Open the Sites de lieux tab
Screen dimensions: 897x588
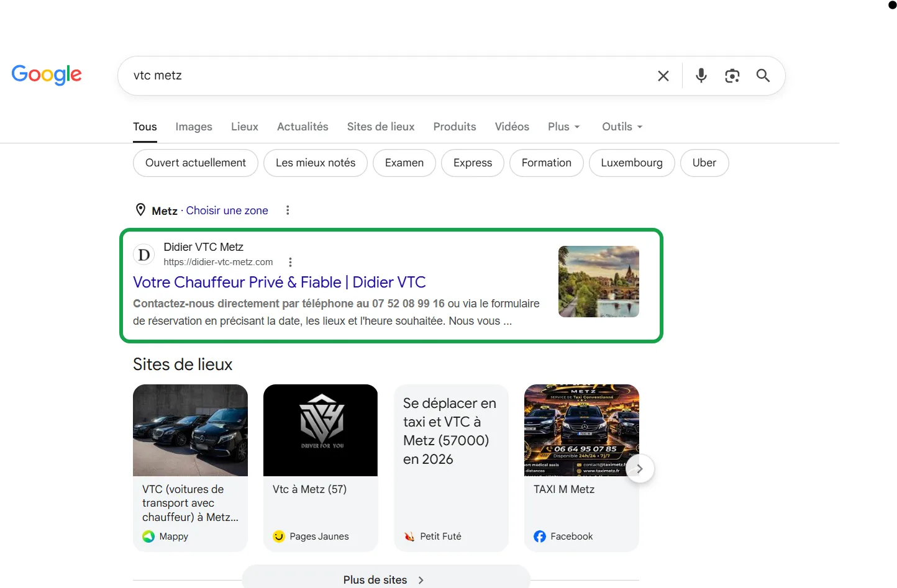(381, 127)
